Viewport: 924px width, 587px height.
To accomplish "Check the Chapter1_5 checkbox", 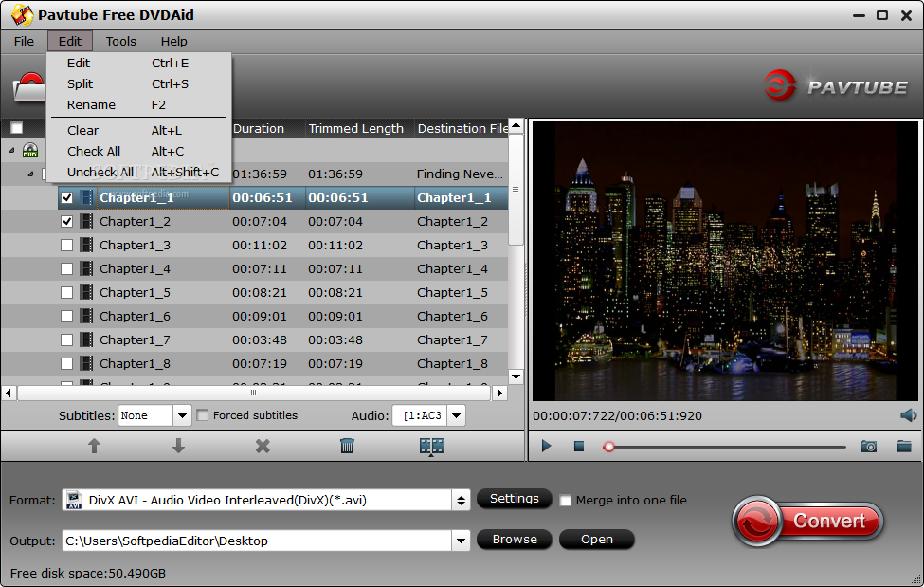I will pos(67,292).
